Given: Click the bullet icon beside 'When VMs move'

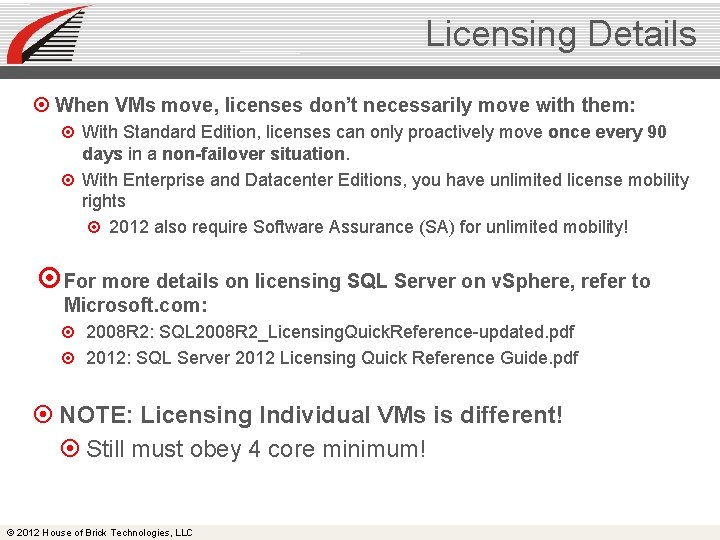Looking at the screenshot, I should click(41, 105).
